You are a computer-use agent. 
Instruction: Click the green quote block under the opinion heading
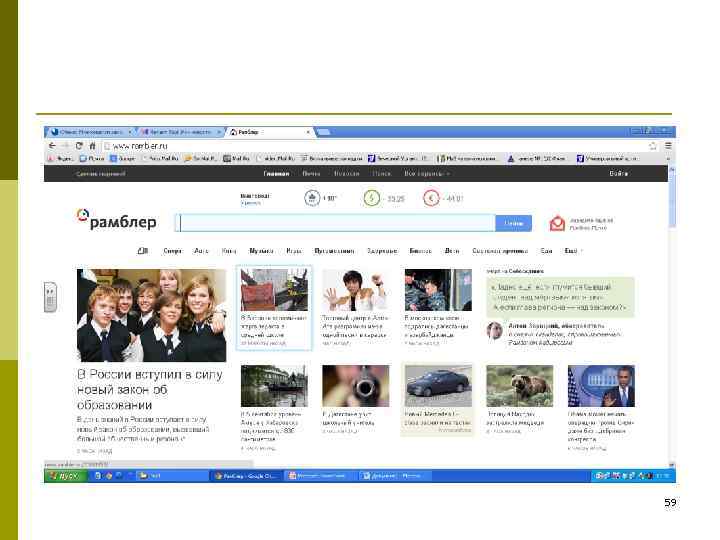560,297
